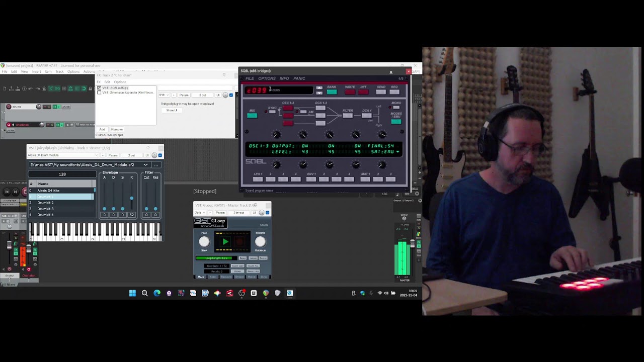Click the BANK button in SQ8L
This screenshot has width=644, height=362.
point(332,92)
